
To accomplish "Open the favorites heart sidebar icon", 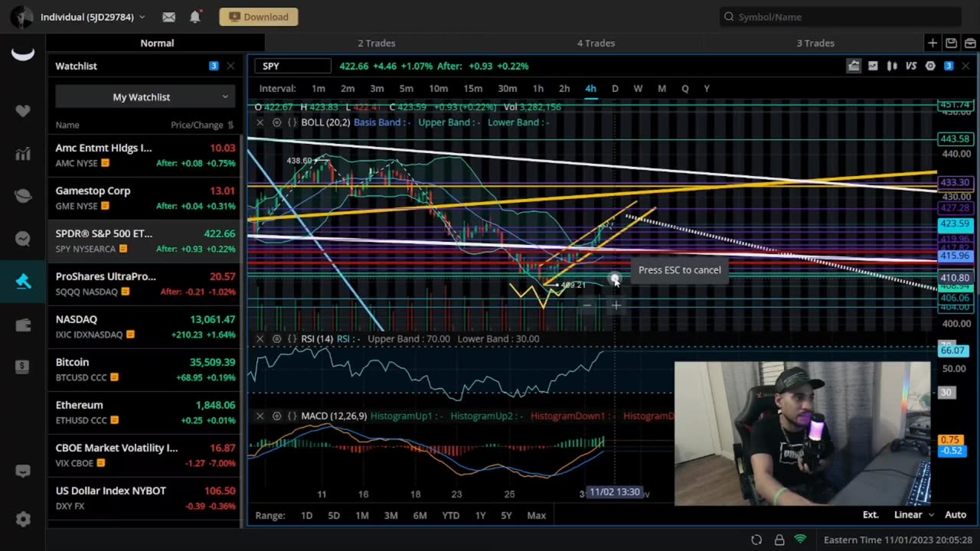I will pyautogui.click(x=23, y=111).
